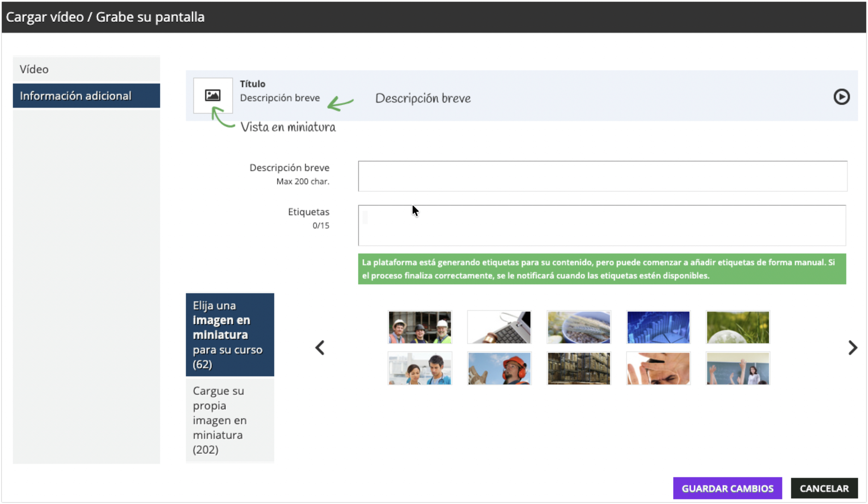The width and height of the screenshot is (868, 504).
Task: Select 'Elija una imagen en miniatura' option
Action: click(x=230, y=335)
